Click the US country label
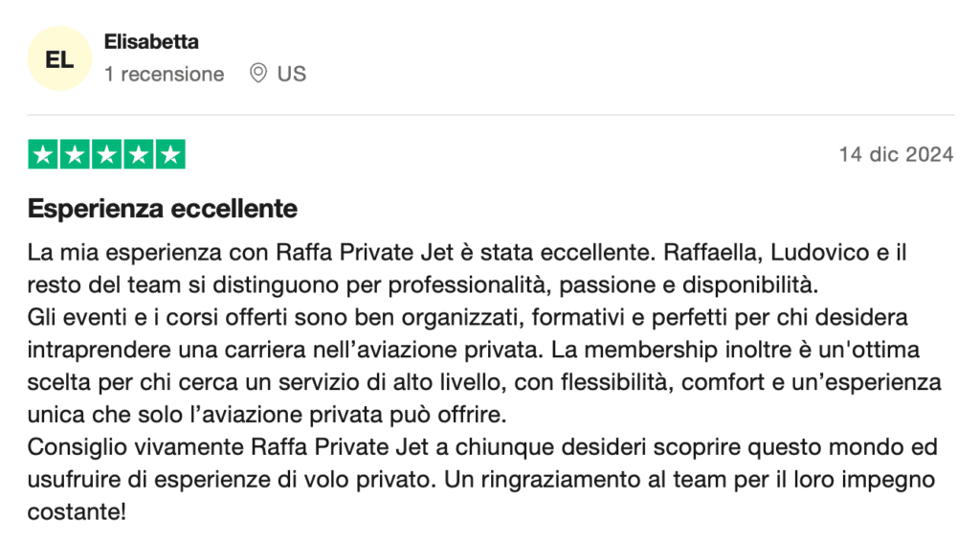 (292, 74)
